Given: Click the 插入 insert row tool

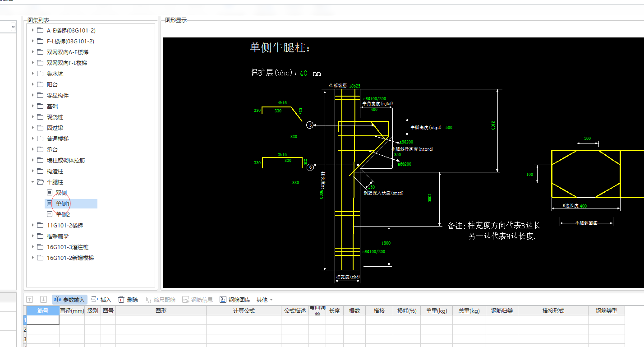Looking at the screenshot, I should [x=101, y=300].
